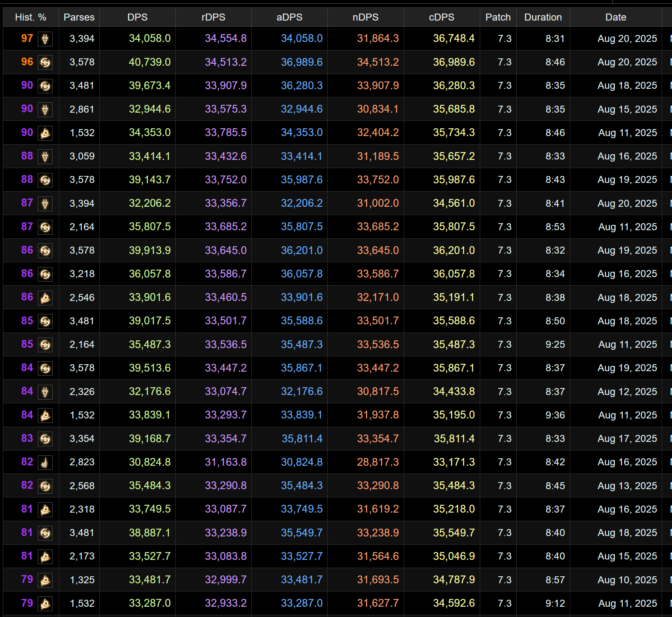The width and height of the screenshot is (672, 617).
Task: Select the historical percentile value 96
Action: point(27,62)
